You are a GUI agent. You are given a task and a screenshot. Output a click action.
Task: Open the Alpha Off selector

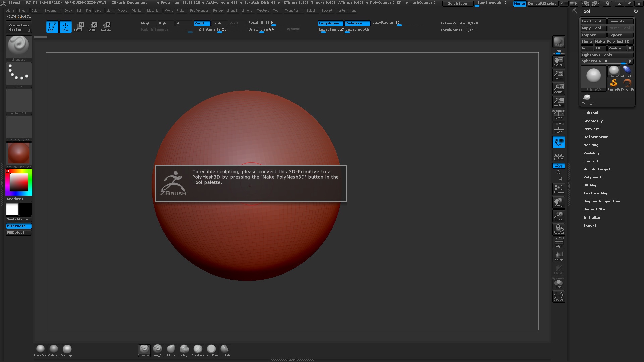click(19, 102)
